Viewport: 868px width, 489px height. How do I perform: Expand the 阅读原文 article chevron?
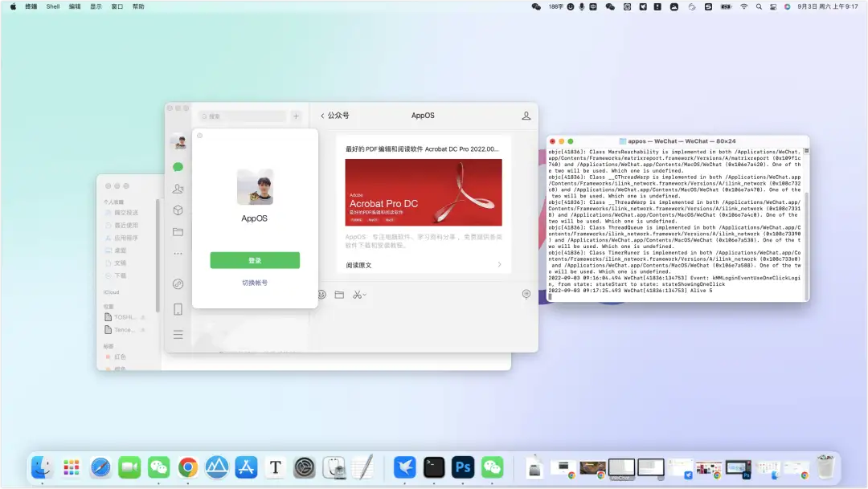point(499,265)
